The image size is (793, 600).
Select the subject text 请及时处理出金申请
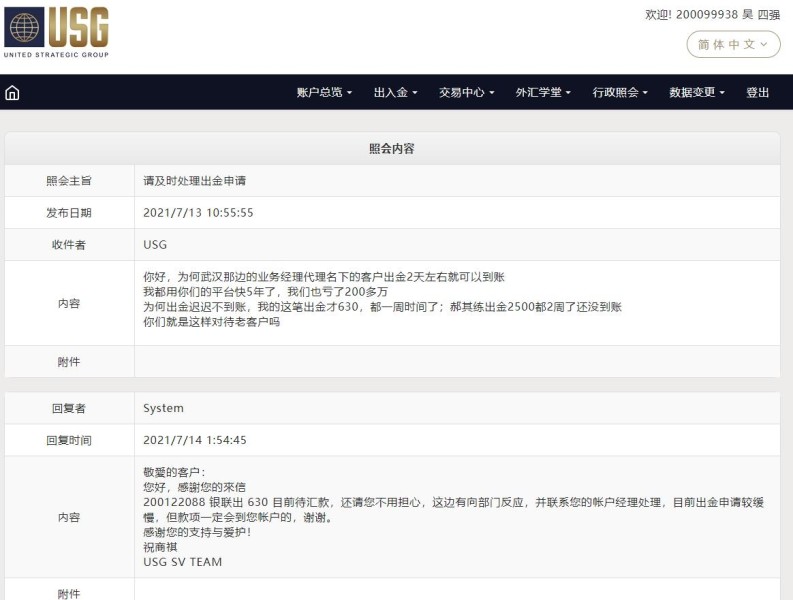coord(194,181)
